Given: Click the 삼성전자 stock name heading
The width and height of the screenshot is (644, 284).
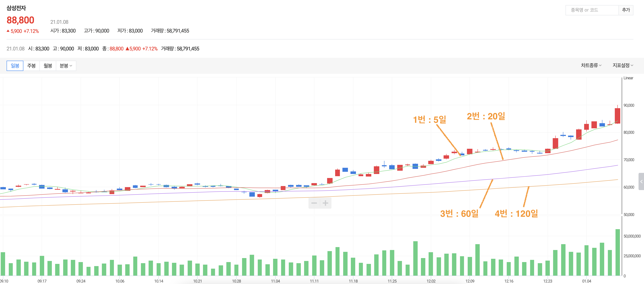Looking at the screenshot, I should click(16, 8).
